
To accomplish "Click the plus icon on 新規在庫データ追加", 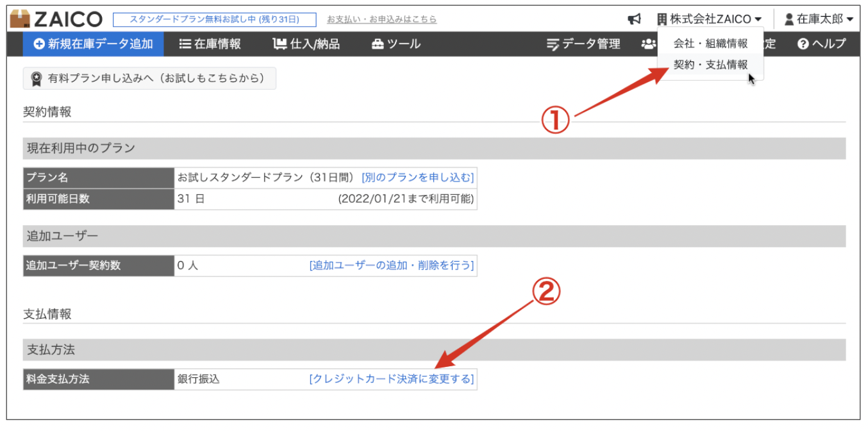I will [39, 44].
